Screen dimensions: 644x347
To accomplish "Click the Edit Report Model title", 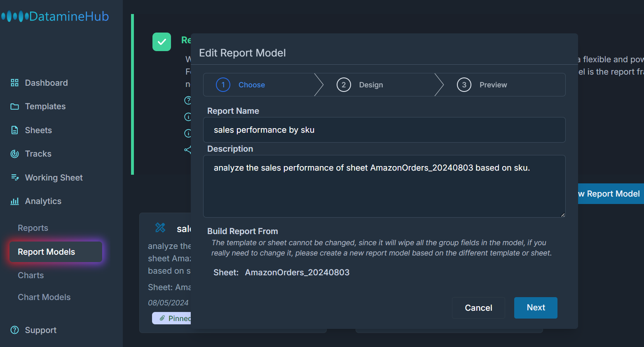I will tap(242, 53).
